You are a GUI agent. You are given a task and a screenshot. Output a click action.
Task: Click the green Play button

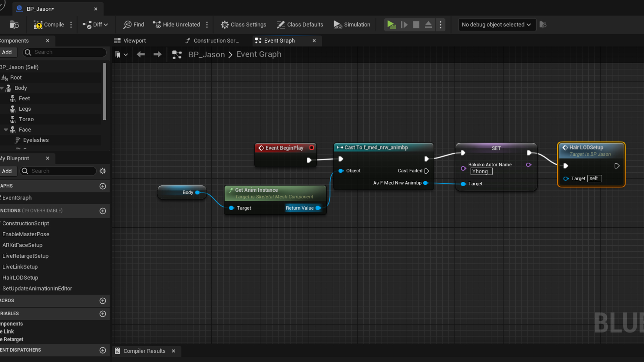pos(391,24)
